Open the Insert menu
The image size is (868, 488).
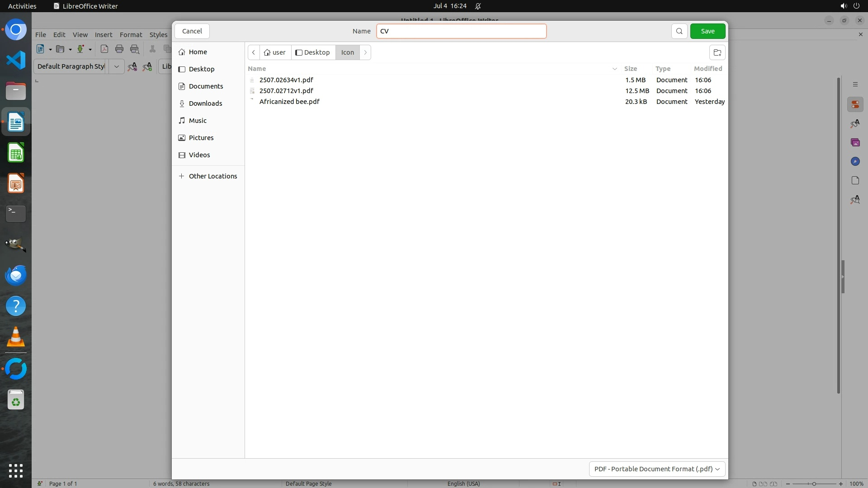coord(104,35)
